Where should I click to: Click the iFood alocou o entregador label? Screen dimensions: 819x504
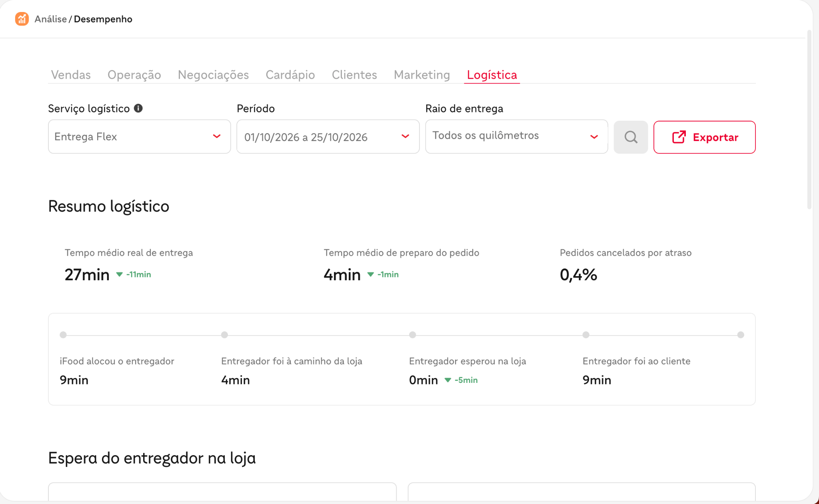117,361
